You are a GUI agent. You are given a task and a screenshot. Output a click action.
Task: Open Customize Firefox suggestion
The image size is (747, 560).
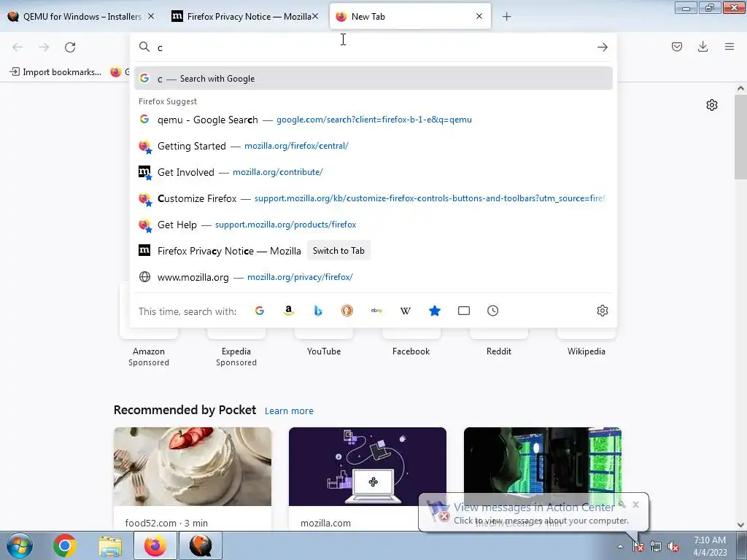(x=373, y=198)
